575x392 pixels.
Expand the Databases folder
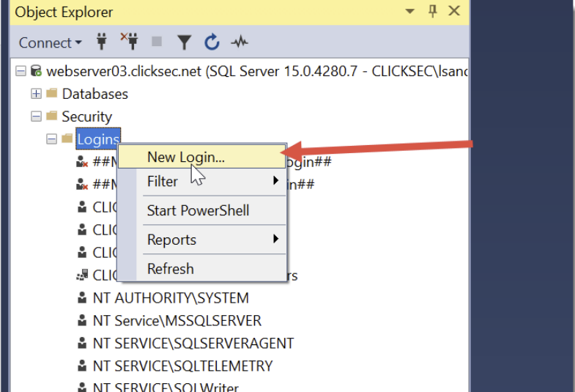(x=36, y=94)
